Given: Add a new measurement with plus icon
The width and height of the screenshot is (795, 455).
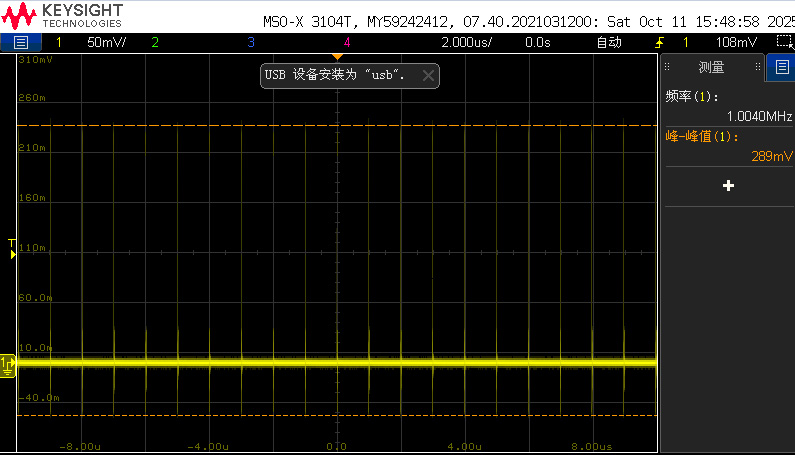Looking at the screenshot, I should [728, 186].
